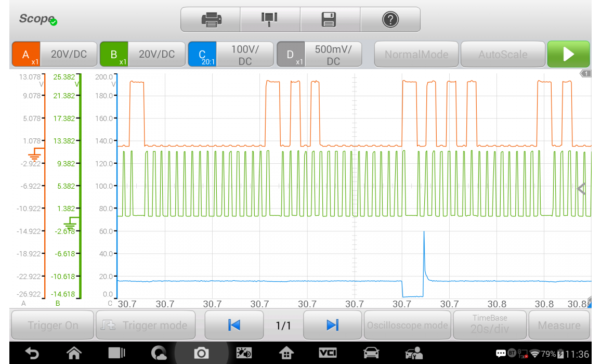Open channel C 100V/DC range settings
Viewport: 601px width, 364px height.
pyautogui.click(x=244, y=55)
